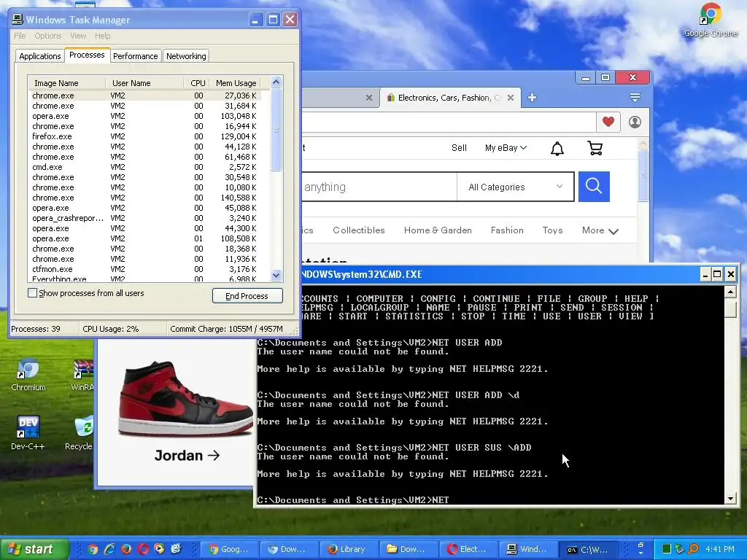This screenshot has width=747, height=560.
Task: Open the eBay shopping cart
Action: point(595,148)
